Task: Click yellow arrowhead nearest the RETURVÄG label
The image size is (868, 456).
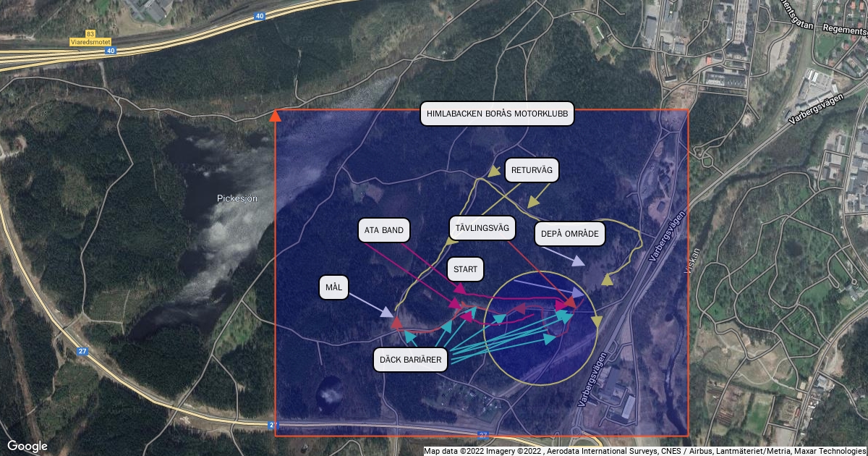Action: [495, 172]
